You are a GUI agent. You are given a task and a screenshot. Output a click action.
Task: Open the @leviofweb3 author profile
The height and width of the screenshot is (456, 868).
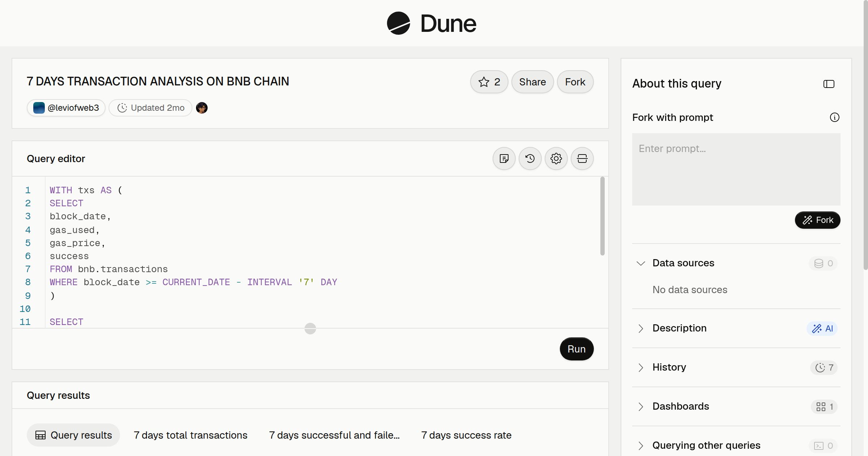(x=66, y=108)
